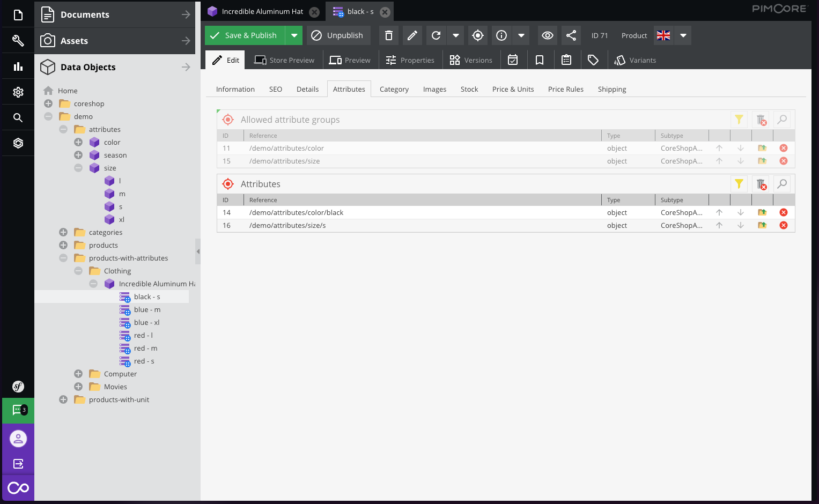
Task: Click the rename pencil icon in toolbar
Action: [x=412, y=35]
